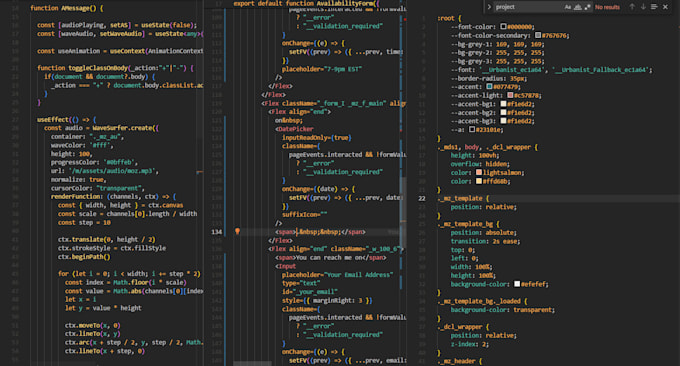This screenshot has height=366, width=680.
Task: Toggle Find in Selection icon
Action: (654, 7)
